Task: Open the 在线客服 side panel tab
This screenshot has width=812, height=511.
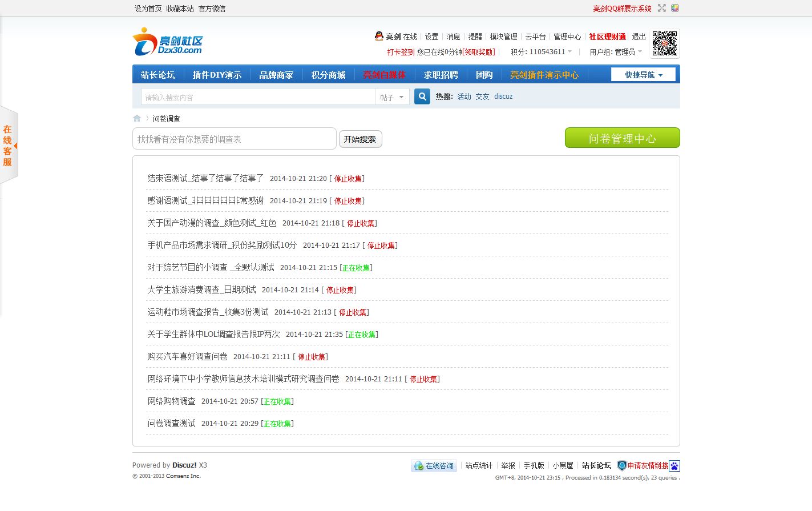Action: pos(8,146)
